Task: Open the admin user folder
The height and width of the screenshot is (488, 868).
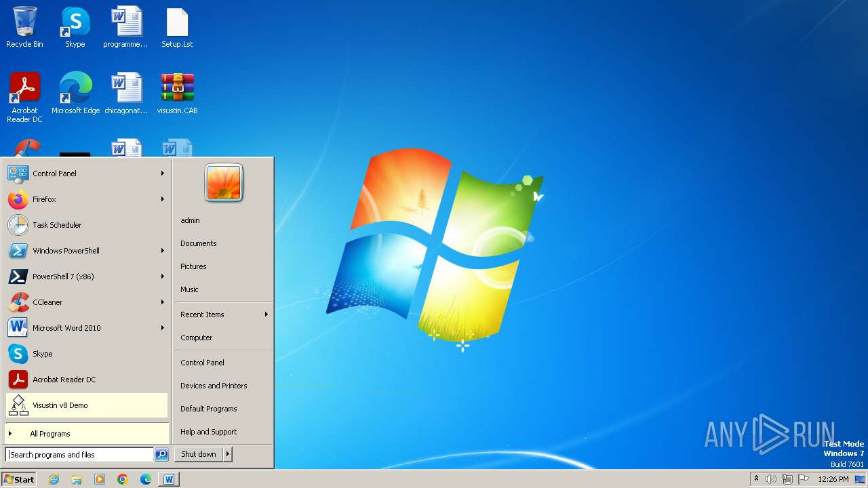Action: coord(224,220)
